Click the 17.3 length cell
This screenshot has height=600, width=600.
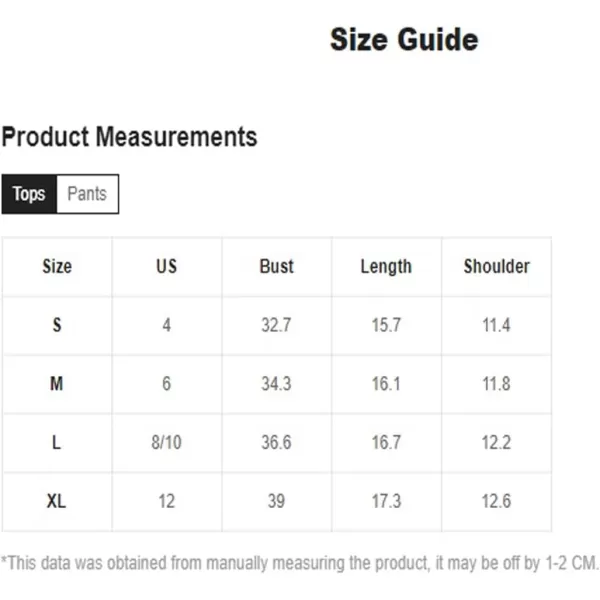386,501
